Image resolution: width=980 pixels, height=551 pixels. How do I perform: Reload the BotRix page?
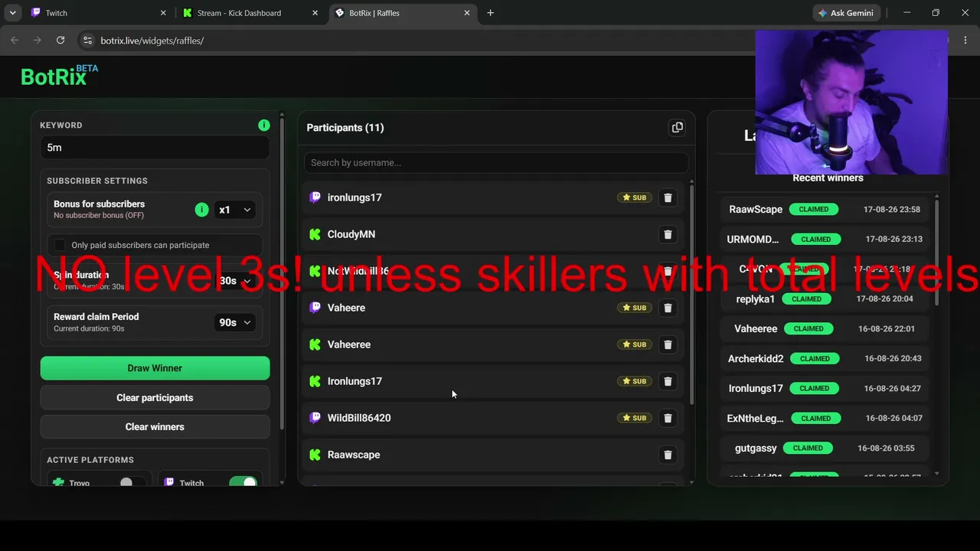coord(60,41)
